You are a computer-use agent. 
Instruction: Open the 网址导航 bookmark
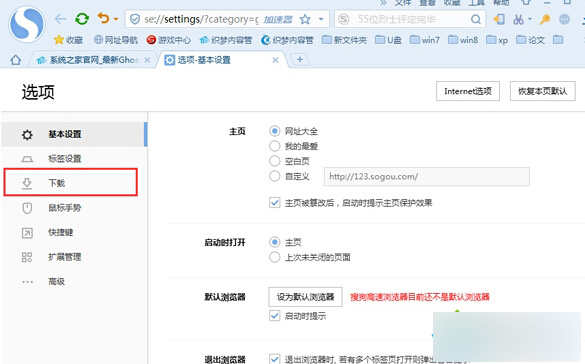tap(116, 40)
